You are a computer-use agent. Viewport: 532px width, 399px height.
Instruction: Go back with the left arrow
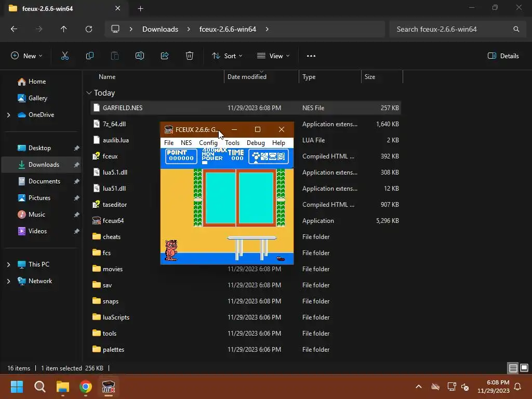[14, 29]
